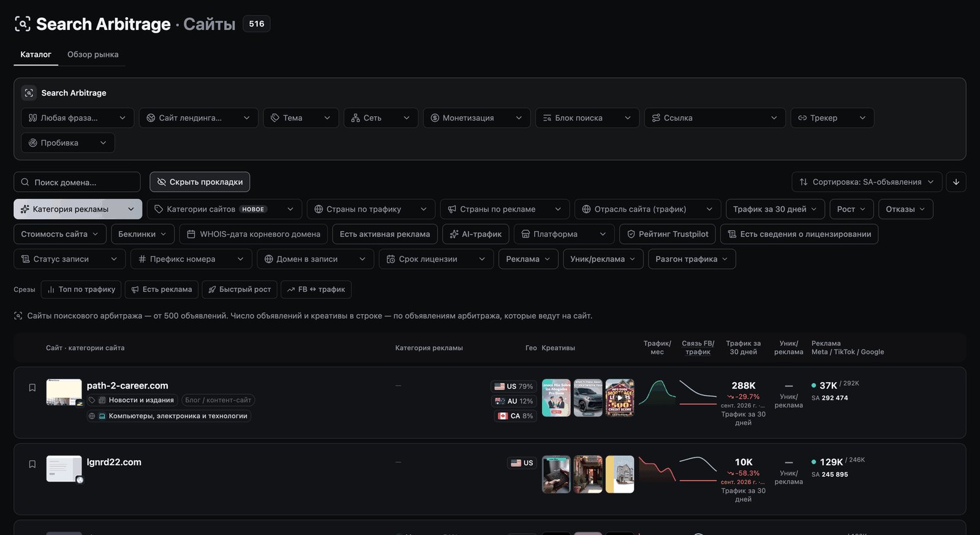Screen dimensions: 980x535
Task: Enable the Топ по трафику preset
Action: point(81,290)
